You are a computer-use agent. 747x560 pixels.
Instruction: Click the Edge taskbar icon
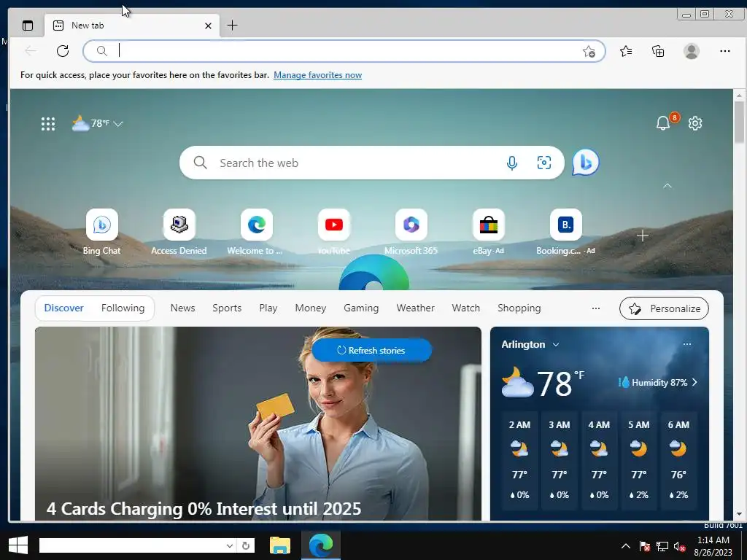(321, 545)
